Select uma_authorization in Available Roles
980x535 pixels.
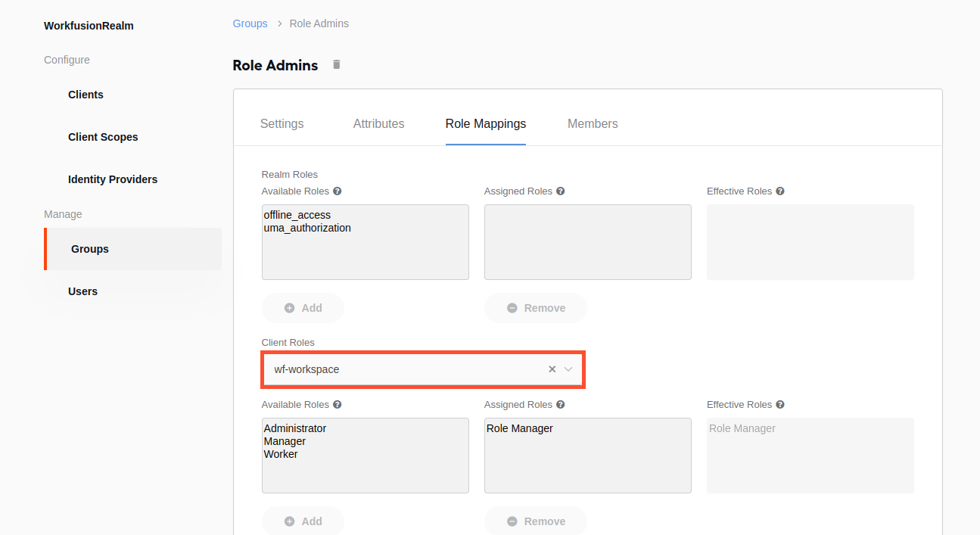pyautogui.click(x=307, y=228)
